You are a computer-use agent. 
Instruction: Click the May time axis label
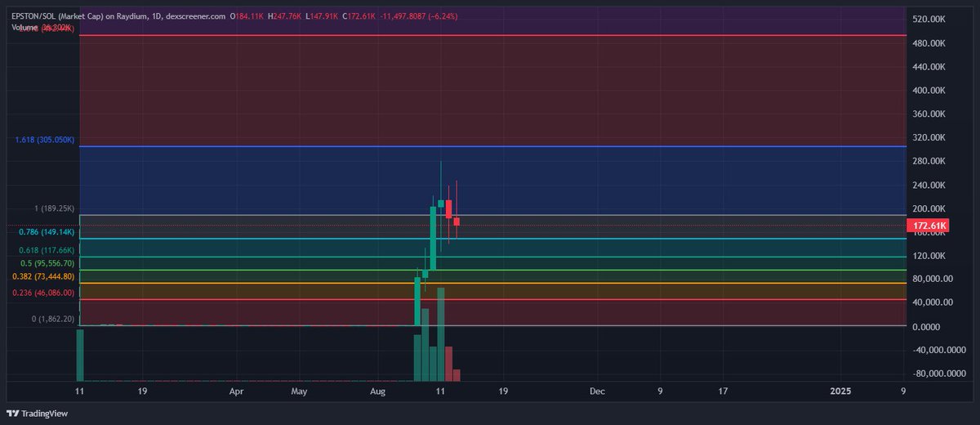click(x=300, y=391)
